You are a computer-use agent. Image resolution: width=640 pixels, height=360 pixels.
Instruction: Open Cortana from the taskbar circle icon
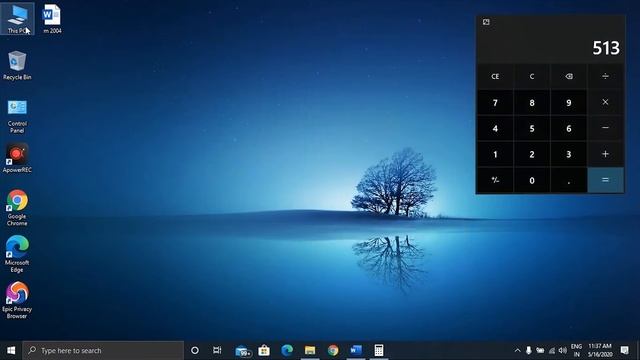(x=195, y=350)
